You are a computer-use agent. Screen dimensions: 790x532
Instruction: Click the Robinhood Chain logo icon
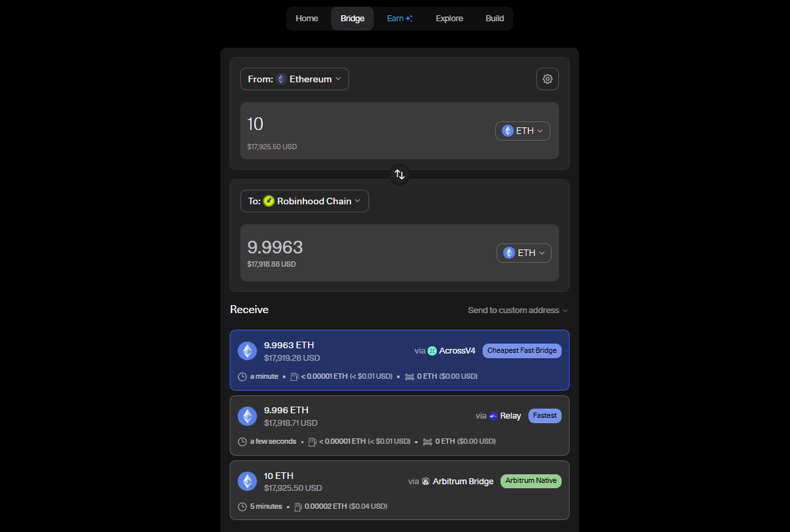pos(269,201)
